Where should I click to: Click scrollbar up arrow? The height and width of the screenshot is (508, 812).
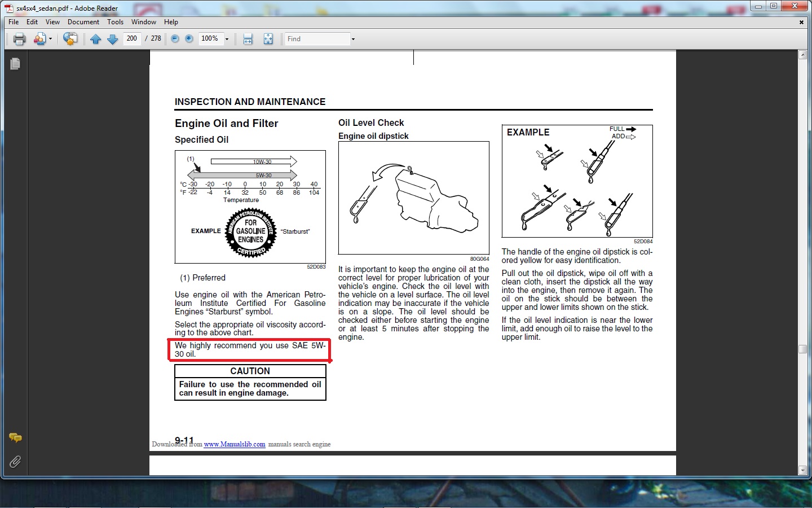tap(802, 55)
